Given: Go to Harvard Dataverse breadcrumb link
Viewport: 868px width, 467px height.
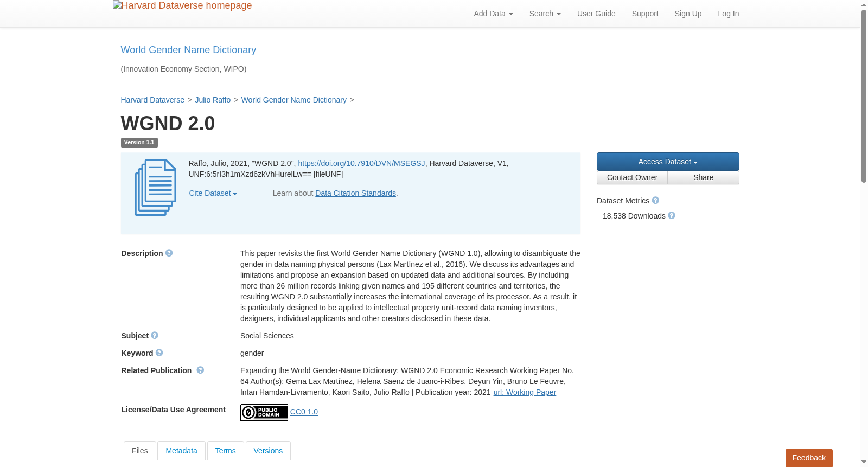Looking at the screenshot, I should (x=152, y=100).
